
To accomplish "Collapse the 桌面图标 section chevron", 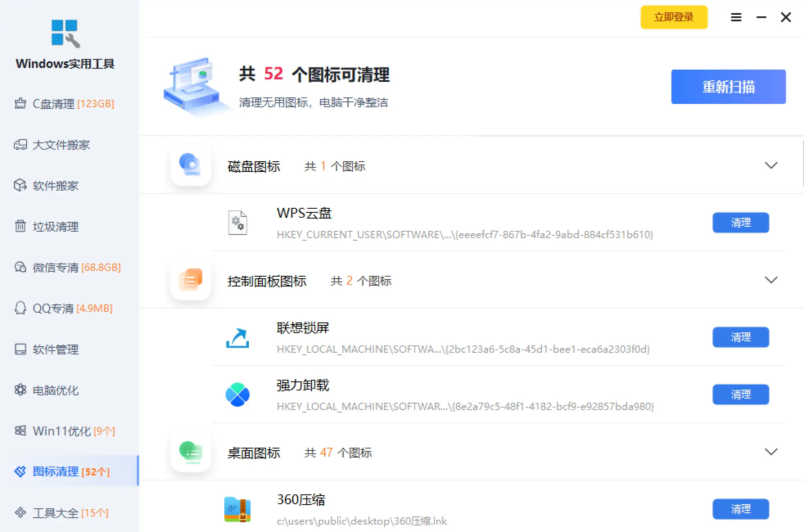I will (771, 452).
